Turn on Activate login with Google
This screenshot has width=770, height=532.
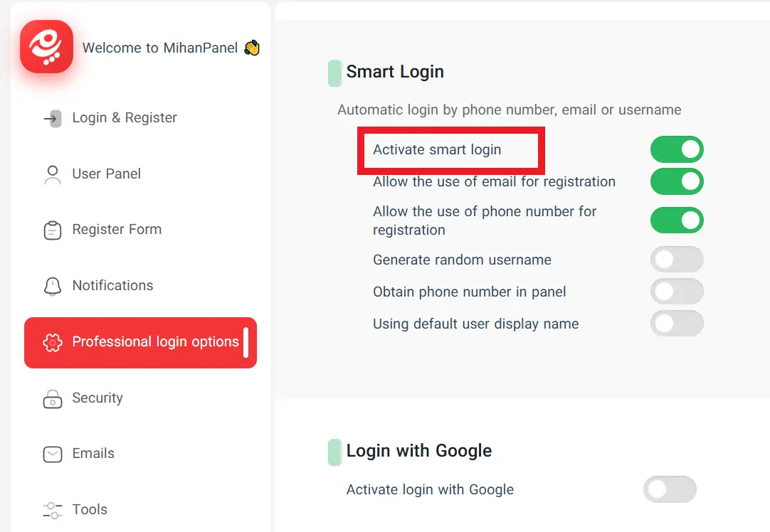(670, 489)
